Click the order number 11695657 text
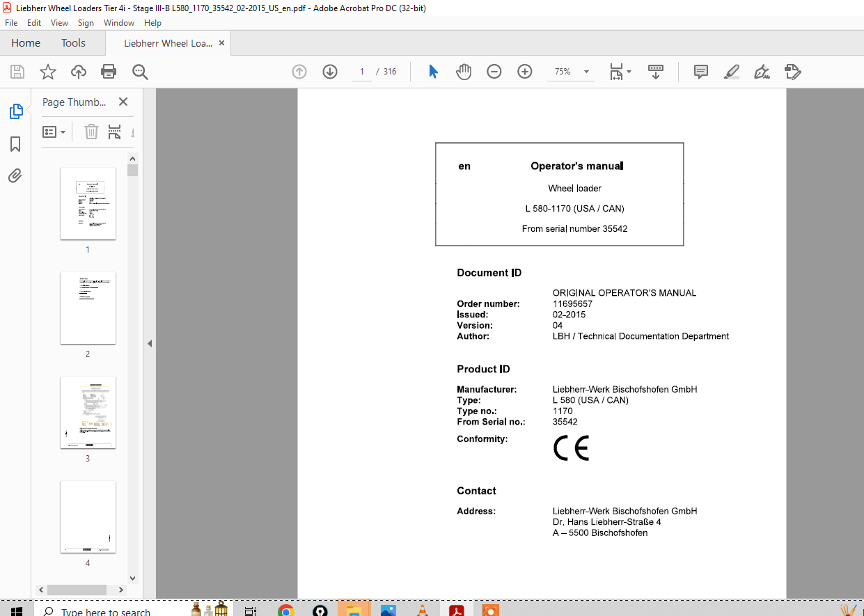This screenshot has width=864, height=616. pos(572,303)
